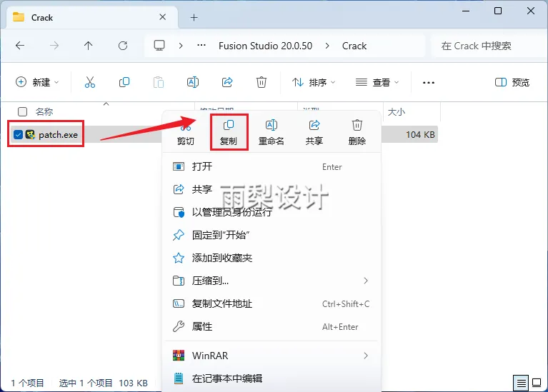Screen dimensions: 548x392
Task: Refresh the current folder
Action: [x=123, y=46]
